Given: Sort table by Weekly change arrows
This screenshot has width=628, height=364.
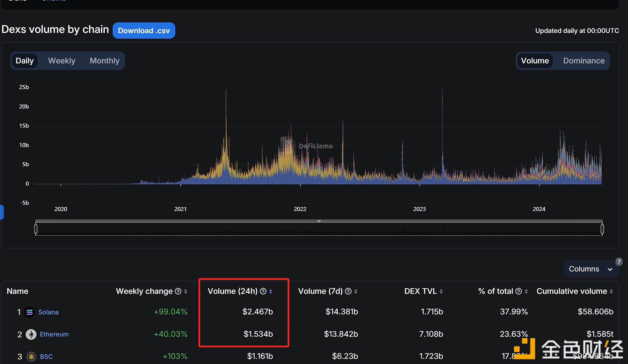Looking at the screenshot, I should tap(186, 291).
